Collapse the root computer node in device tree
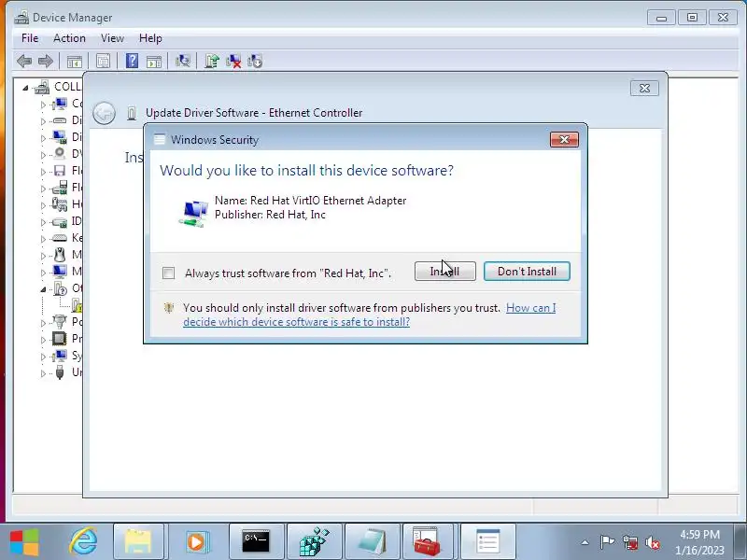Viewport: 747px width, 560px height. click(25, 88)
